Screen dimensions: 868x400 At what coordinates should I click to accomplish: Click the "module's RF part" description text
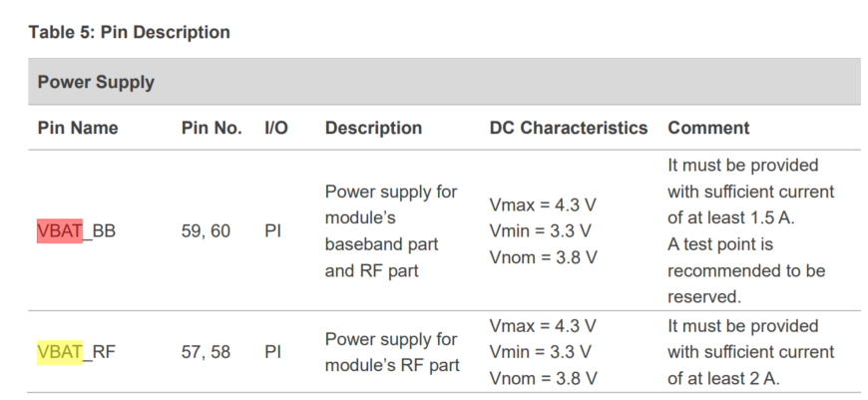tap(392, 365)
